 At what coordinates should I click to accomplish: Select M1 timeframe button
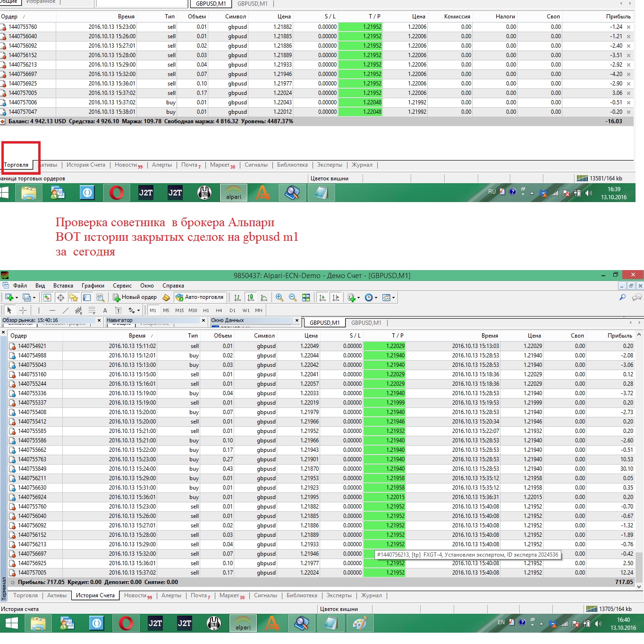pyautogui.click(x=153, y=310)
